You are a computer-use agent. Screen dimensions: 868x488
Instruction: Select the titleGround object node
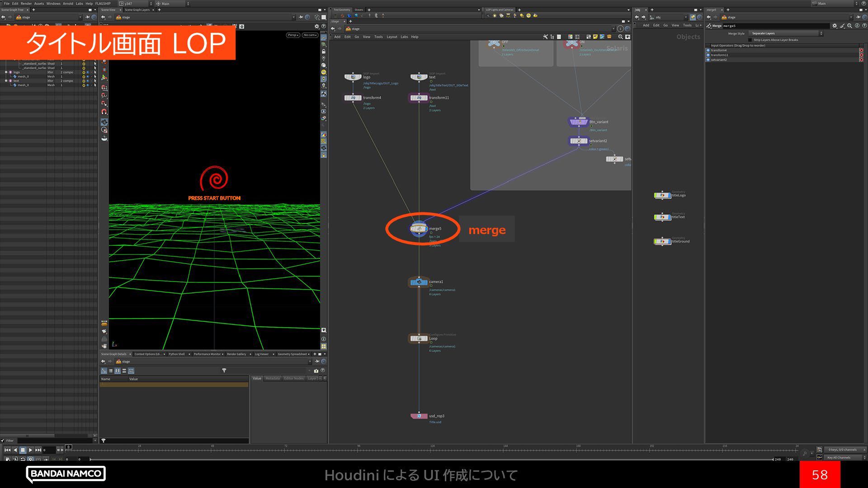(x=662, y=241)
